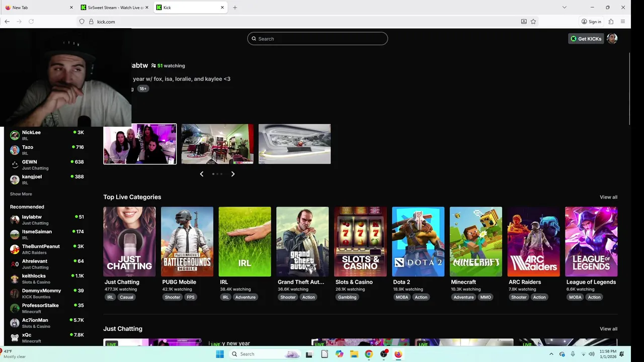Open the Kick user profile avatar
The width and height of the screenshot is (644, 362).
pos(612,39)
